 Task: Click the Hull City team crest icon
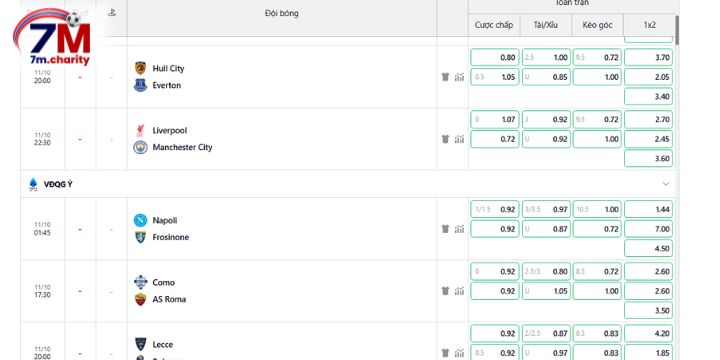pos(140,68)
